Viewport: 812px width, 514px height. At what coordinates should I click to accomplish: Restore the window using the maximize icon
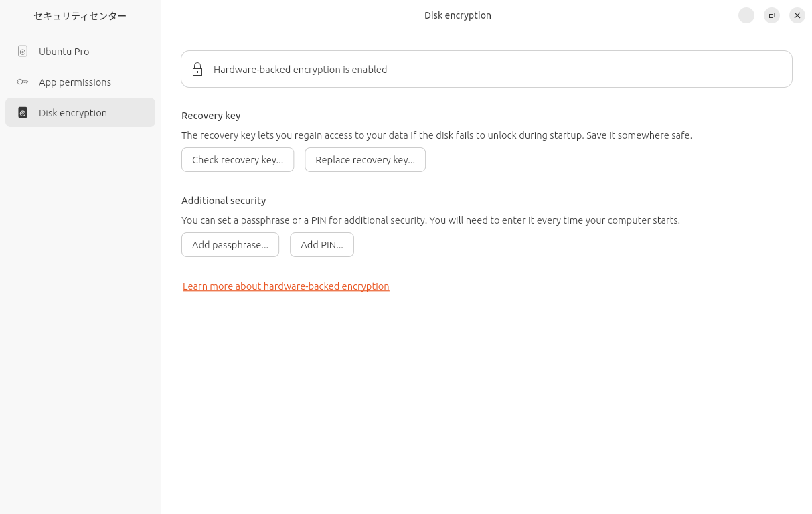coord(772,15)
